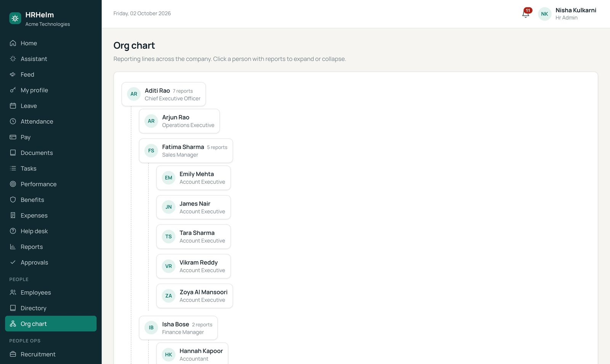Click the FS avatar of Fatima Sharma

point(151,151)
